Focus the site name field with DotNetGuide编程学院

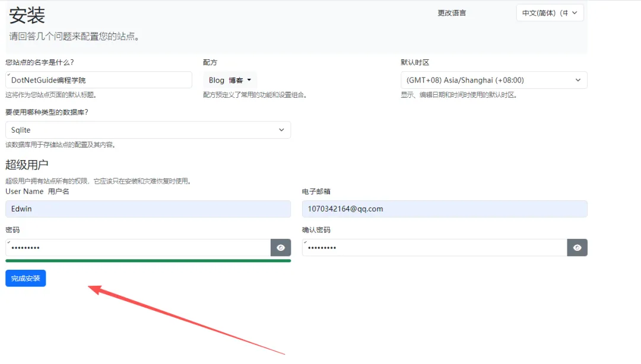click(99, 80)
